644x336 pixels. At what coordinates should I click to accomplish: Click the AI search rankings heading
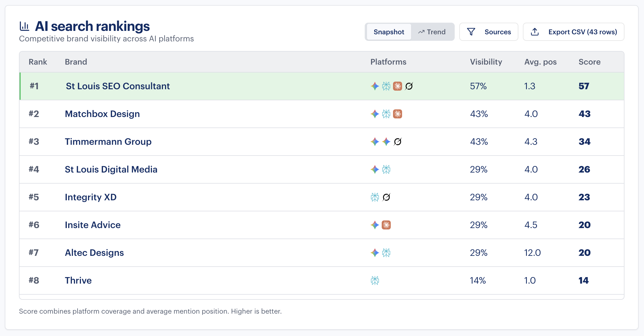click(x=92, y=26)
